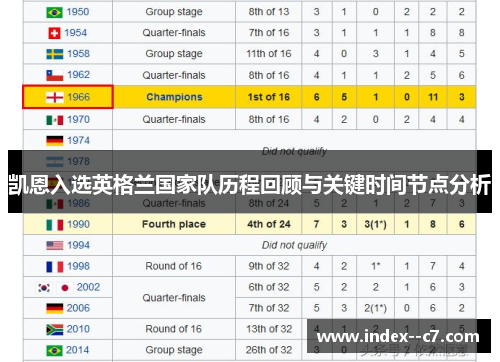Select the '13th of 32' cell
The image size is (500, 362).
tap(268, 329)
